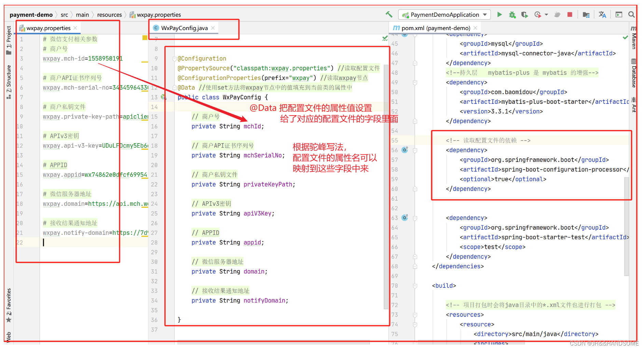Click the wxpay.api-v3-key property line
The image size is (644, 349).
[x=95, y=146]
